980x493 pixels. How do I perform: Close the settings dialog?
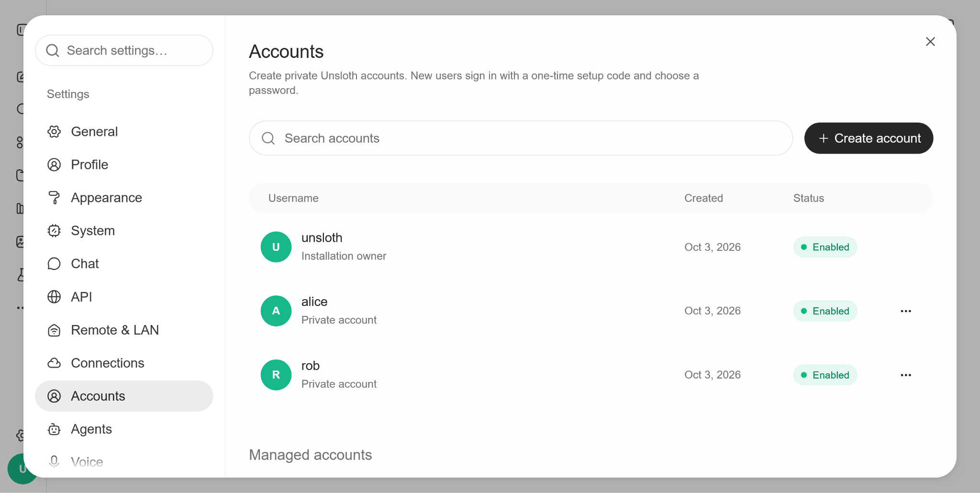click(930, 42)
